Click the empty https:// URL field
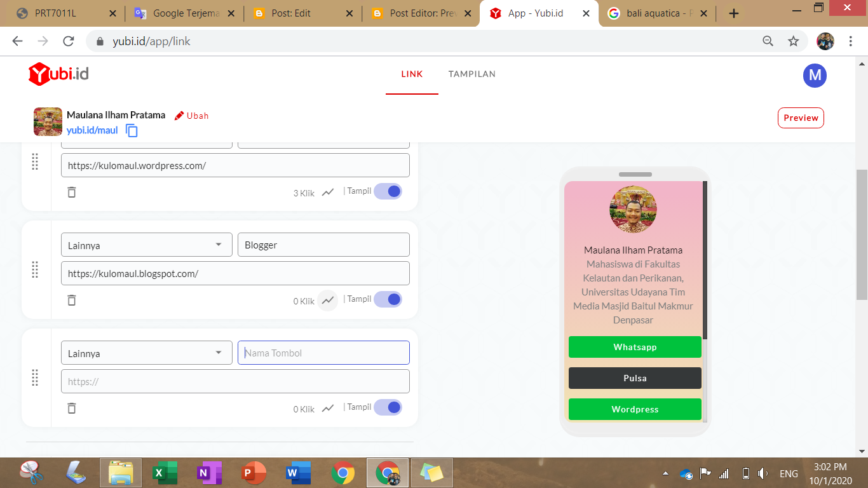 tap(235, 381)
